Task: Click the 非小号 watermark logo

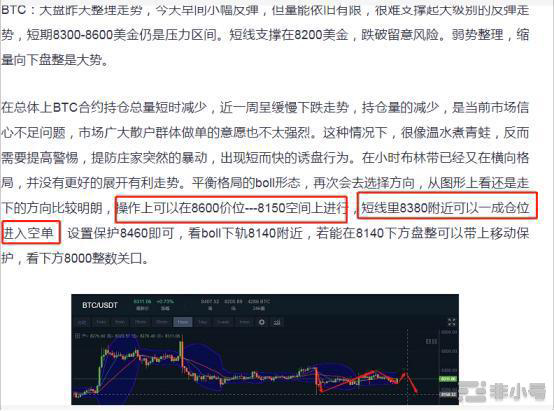Action: point(504,392)
